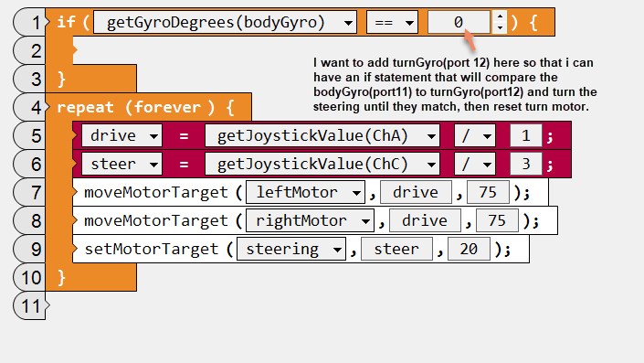
Task: Select line number 7
Action: (x=29, y=192)
